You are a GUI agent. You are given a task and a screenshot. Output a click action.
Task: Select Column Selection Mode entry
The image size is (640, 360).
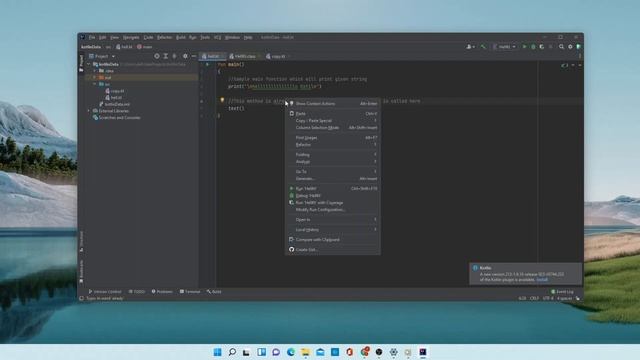coord(333,127)
